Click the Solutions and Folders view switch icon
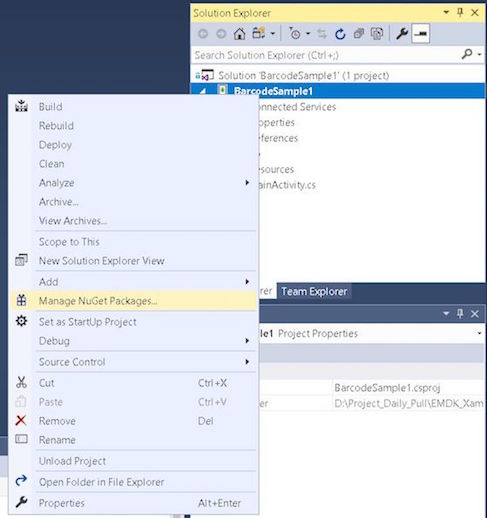This screenshot has width=487, height=518. pyautogui.click(x=258, y=33)
